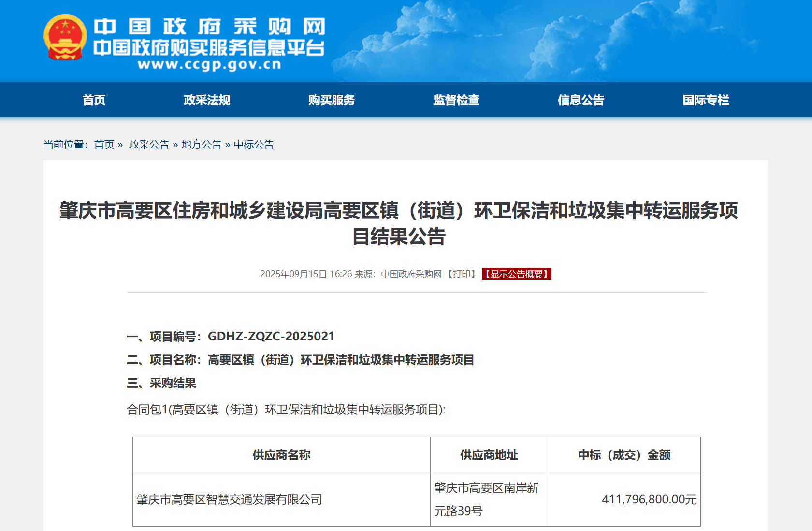Click the 政采公告 breadcrumb link
The height and width of the screenshot is (531, 812).
[x=149, y=145]
